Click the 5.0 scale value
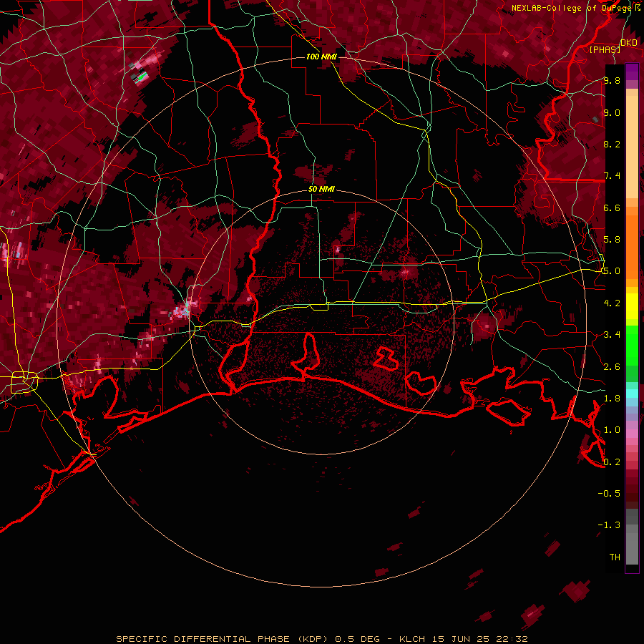Screen dimensions: 644x644 pyautogui.click(x=612, y=271)
